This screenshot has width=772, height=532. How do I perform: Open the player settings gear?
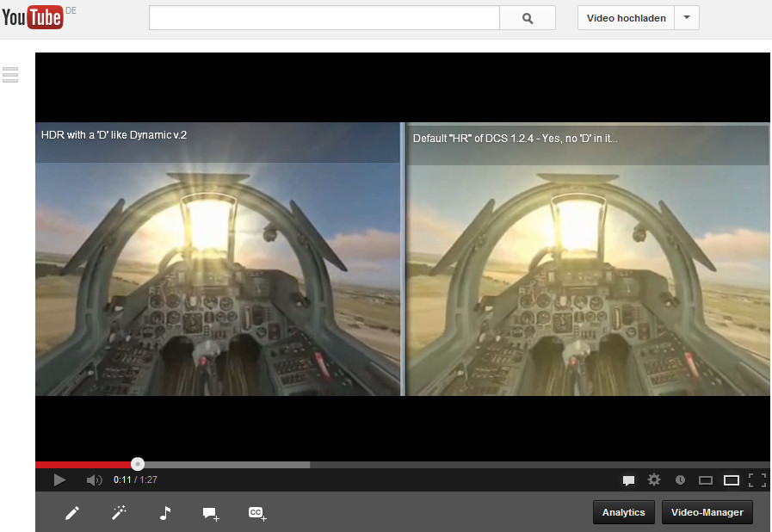click(654, 479)
